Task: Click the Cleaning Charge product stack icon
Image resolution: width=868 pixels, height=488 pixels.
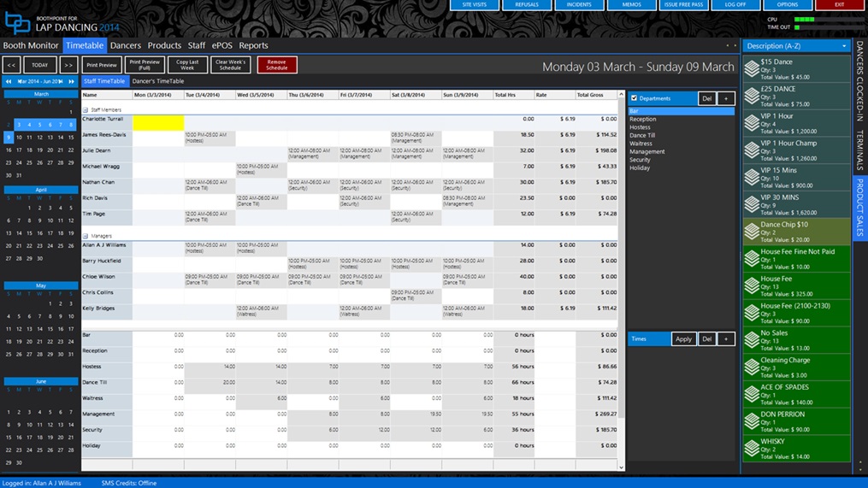Action: pos(751,367)
